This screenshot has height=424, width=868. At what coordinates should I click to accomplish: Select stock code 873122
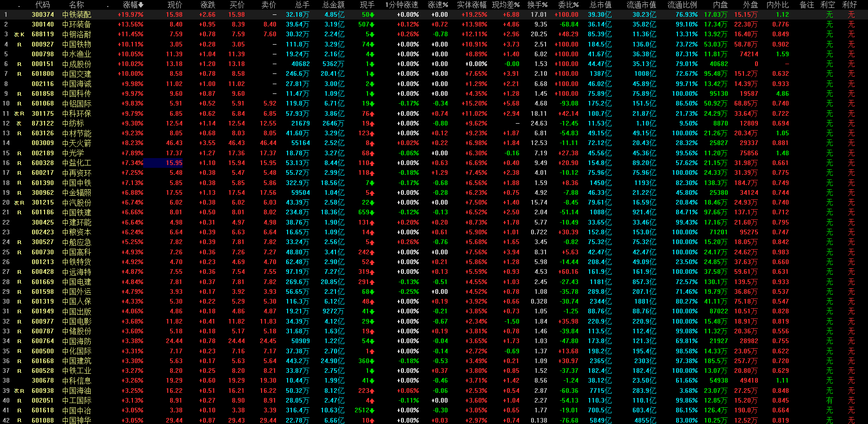[43, 123]
